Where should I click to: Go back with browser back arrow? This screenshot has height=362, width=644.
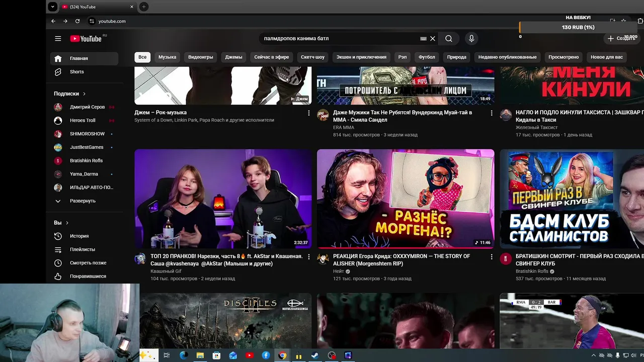pos(53,21)
